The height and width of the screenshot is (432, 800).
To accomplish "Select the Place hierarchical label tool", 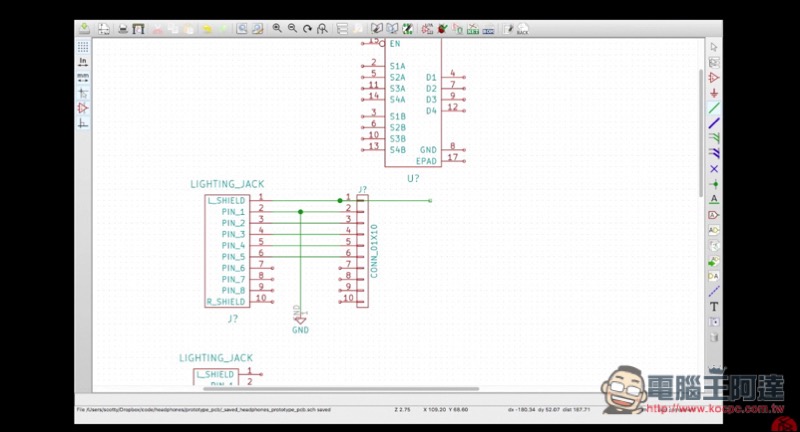I will click(714, 230).
